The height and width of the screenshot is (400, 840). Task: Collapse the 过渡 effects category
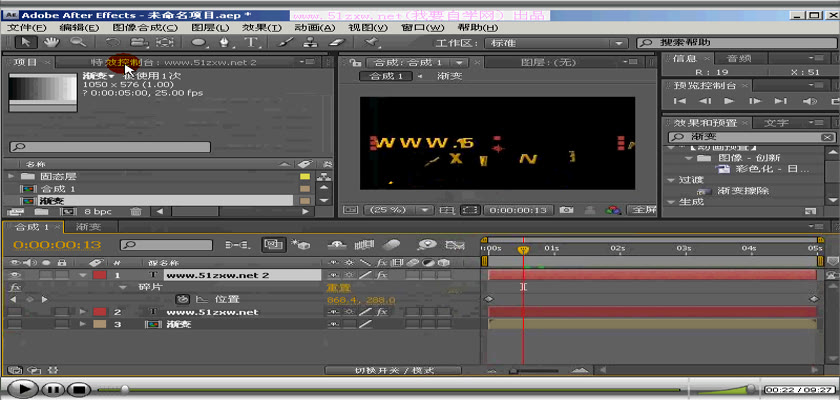coord(671,181)
